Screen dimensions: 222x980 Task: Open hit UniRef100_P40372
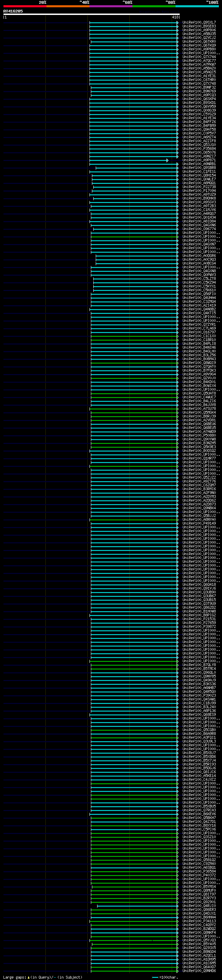click(199, 875)
